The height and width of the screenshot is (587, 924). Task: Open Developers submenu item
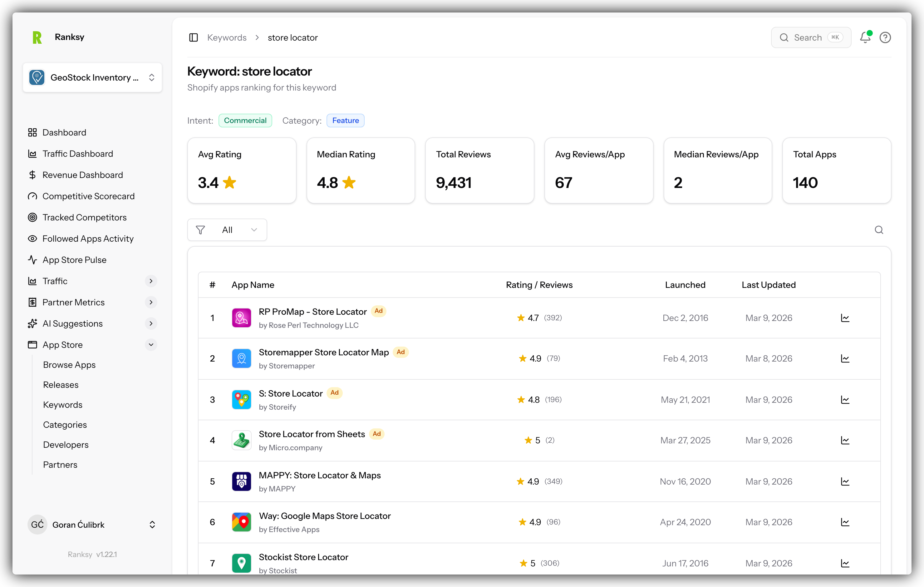coord(66,445)
